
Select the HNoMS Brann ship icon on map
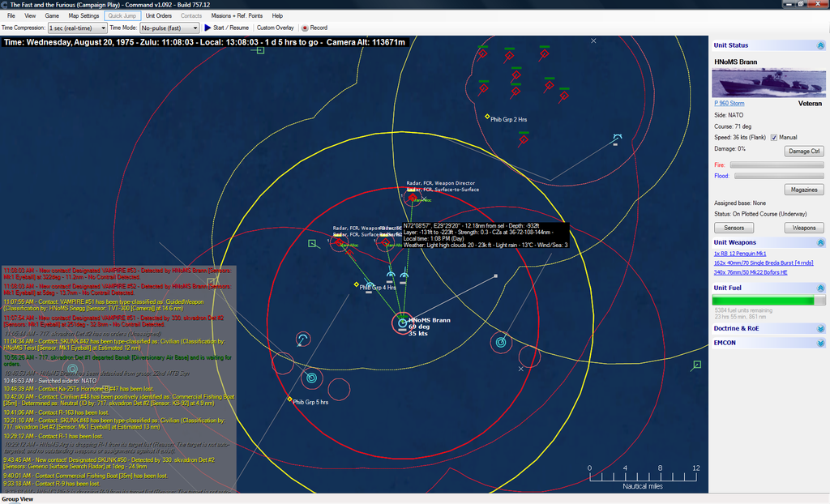coord(403,324)
